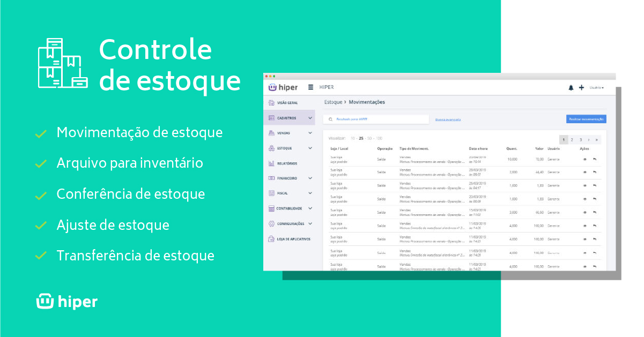This screenshot has width=644, height=337.
Task: Open the Busca avançada link
Action: pos(448,119)
